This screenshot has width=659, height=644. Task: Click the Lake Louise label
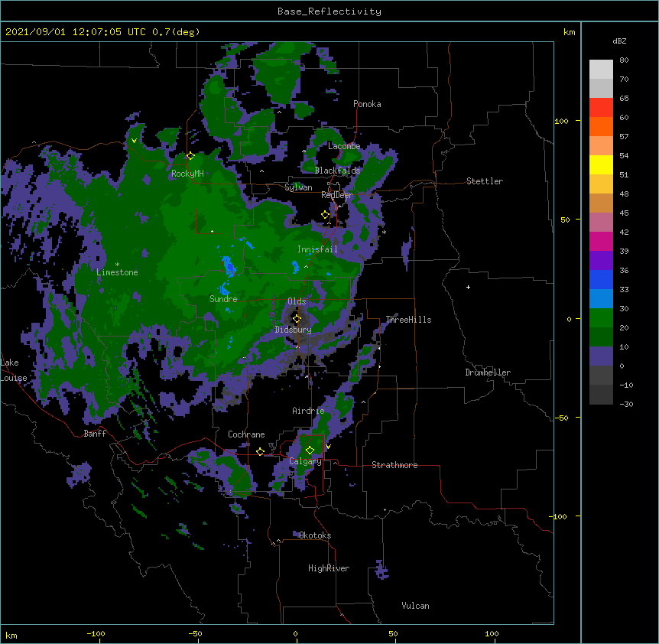click(14, 370)
